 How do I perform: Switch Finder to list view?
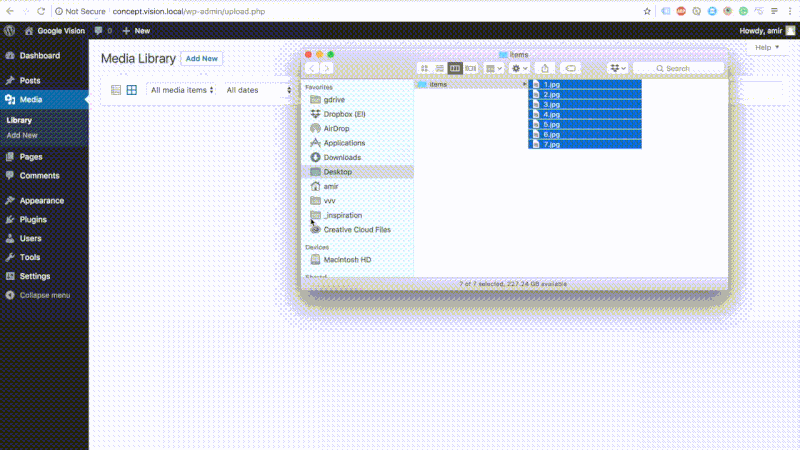click(x=439, y=68)
